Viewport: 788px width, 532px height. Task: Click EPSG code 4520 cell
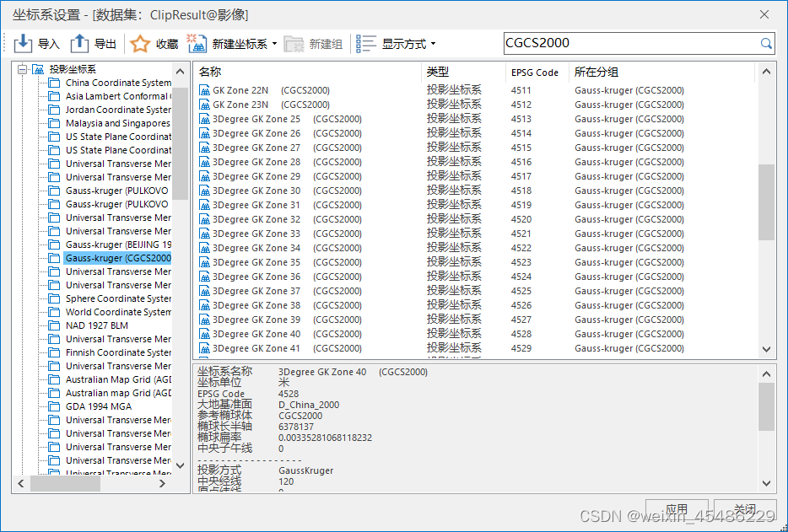(x=521, y=219)
